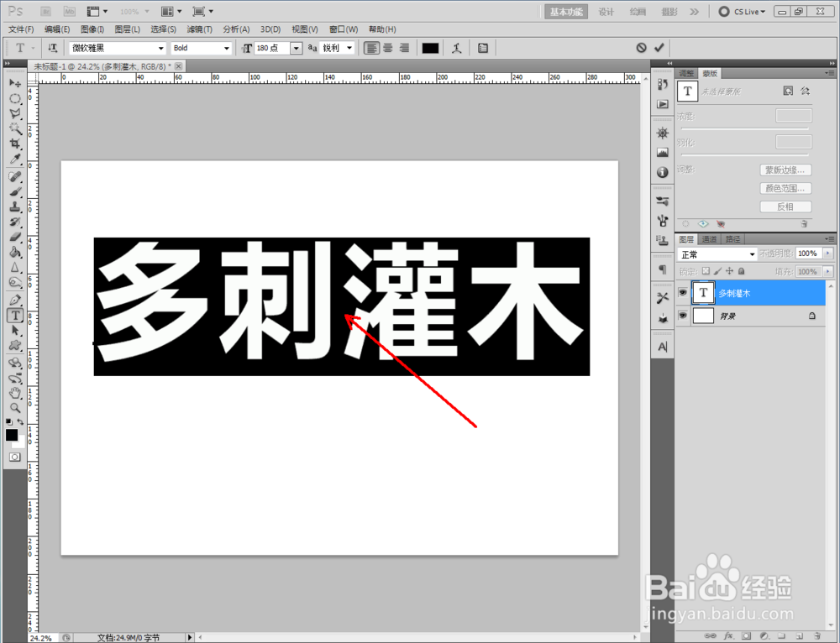Screen dimensions: 840x643
Task: Select the Paint Bucket tool
Action: [x=15, y=252]
